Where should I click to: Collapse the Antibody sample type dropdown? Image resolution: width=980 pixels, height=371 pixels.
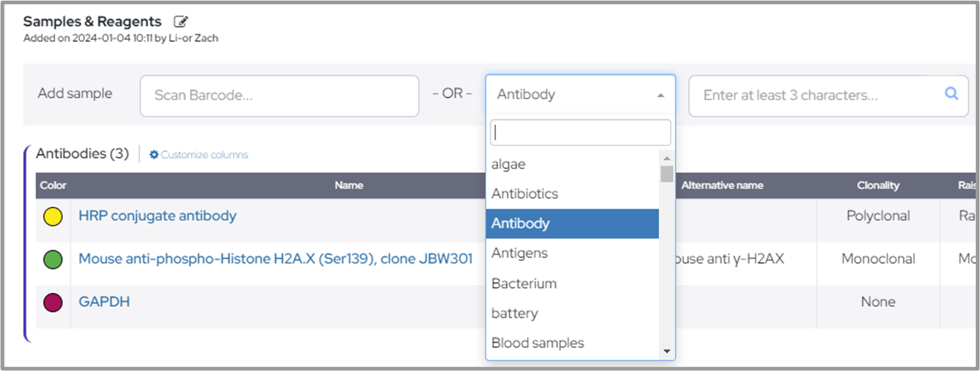point(660,95)
